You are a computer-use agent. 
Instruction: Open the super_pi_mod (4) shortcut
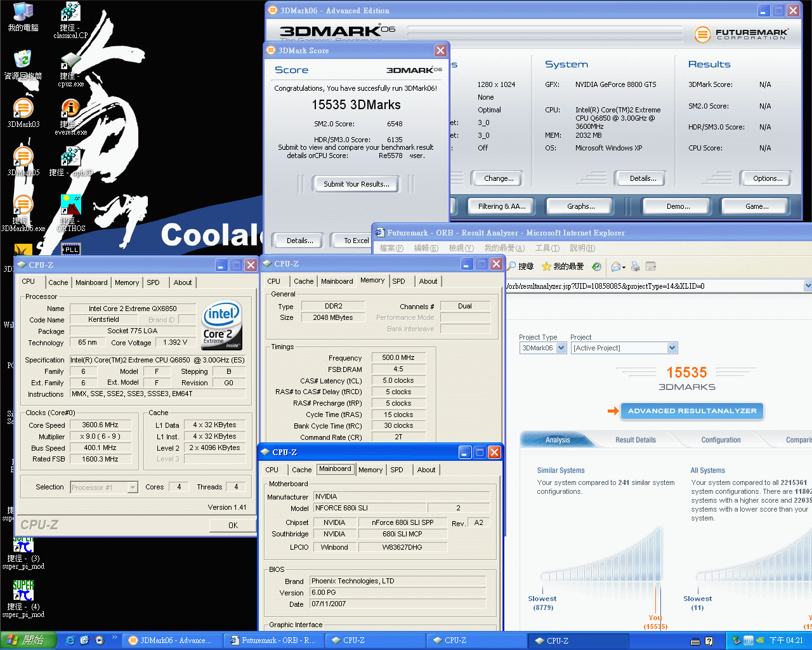click(23, 599)
